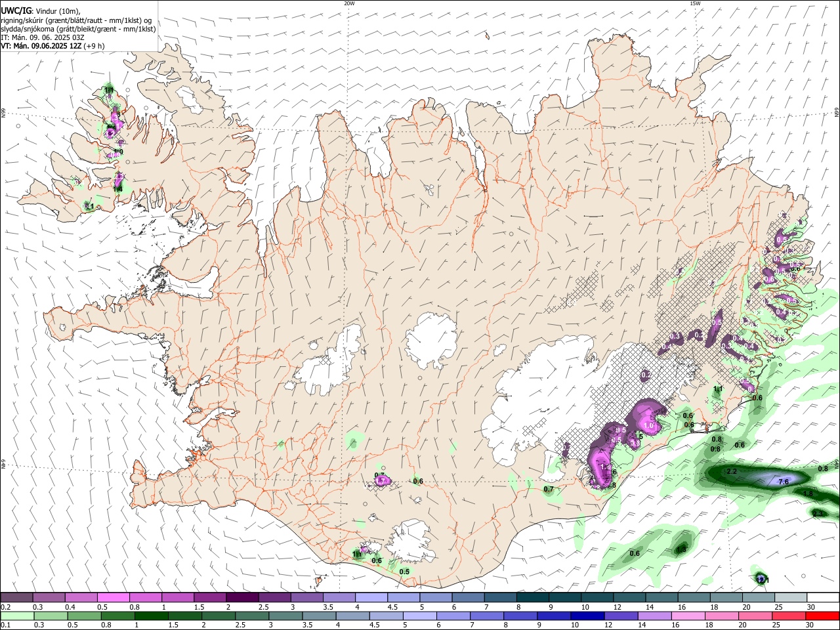Click the "2.2" value in dark green band
The height and width of the screenshot is (630, 840).
coord(732,472)
